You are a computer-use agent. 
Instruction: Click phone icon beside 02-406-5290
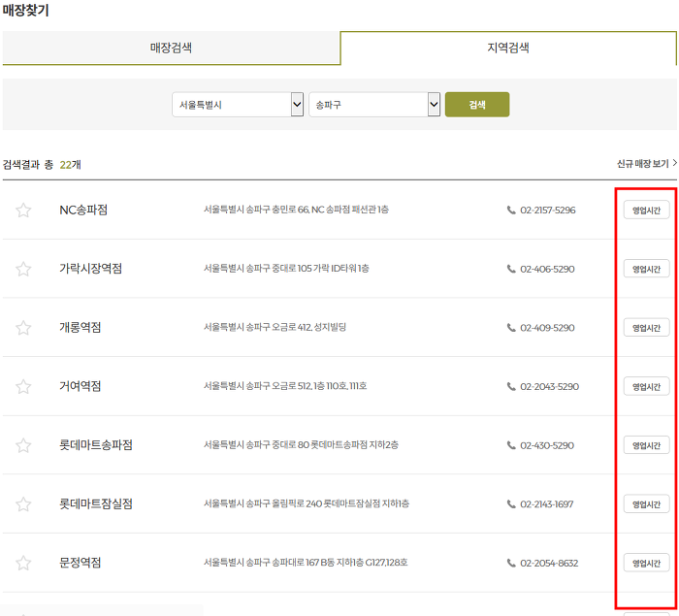tap(511, 269)
